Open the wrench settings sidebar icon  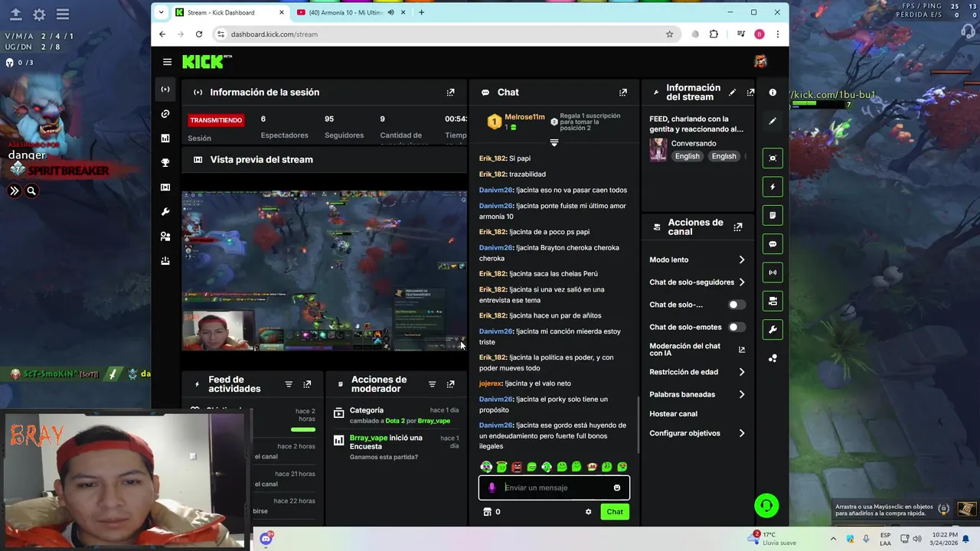(x=165, y=212)
